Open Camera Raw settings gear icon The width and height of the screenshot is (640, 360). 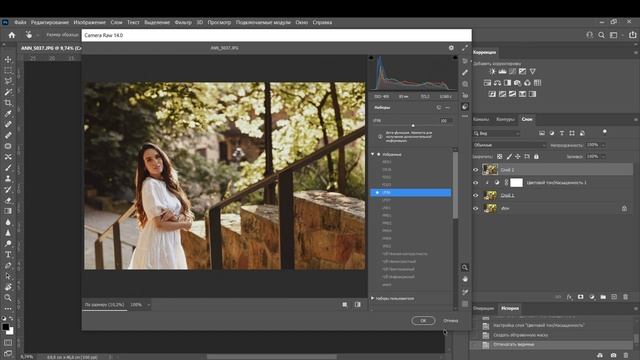(x=451, y=48)
